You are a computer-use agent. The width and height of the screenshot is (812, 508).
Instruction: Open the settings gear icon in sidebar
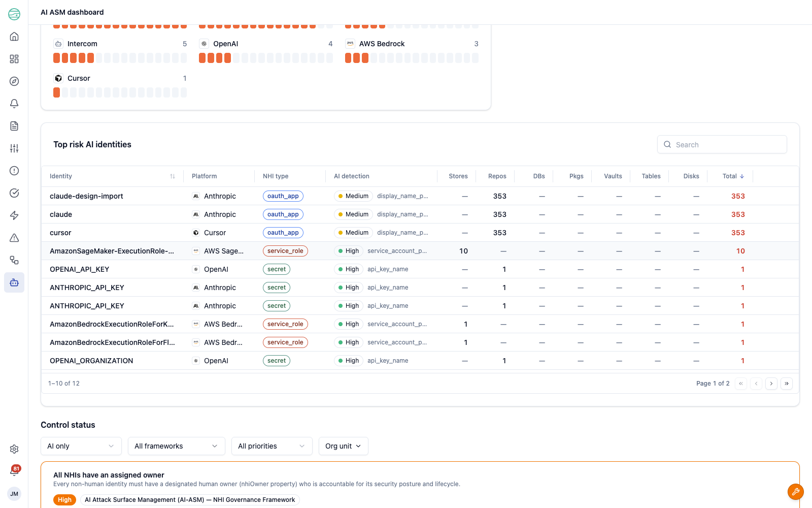coord(14,449)
